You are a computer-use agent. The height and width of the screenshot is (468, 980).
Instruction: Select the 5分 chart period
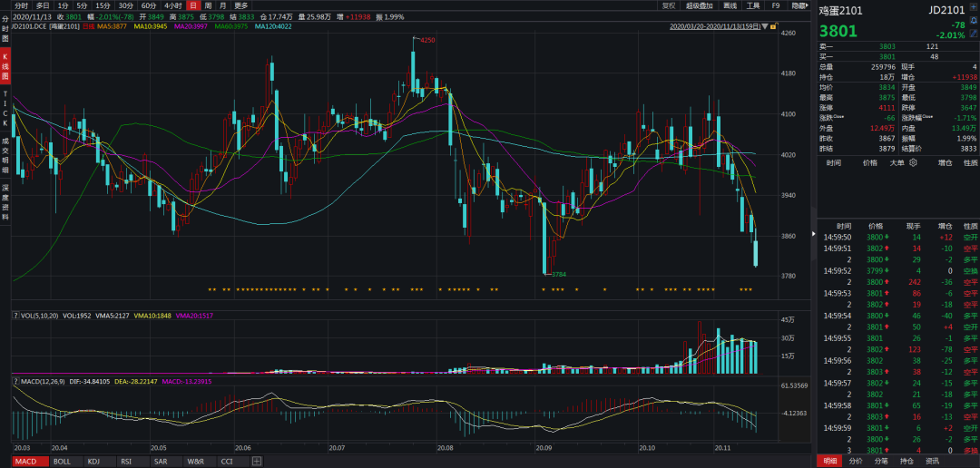point(82,5)
